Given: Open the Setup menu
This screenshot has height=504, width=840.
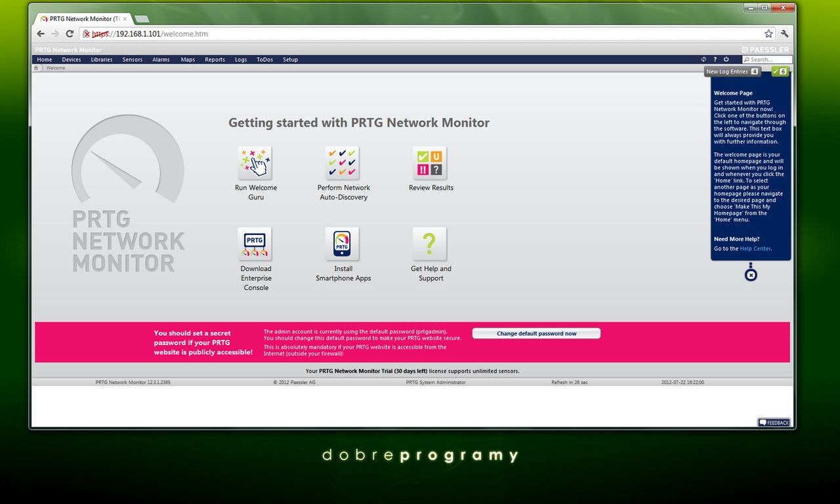Looking at the screenshot, I should 290,60.
